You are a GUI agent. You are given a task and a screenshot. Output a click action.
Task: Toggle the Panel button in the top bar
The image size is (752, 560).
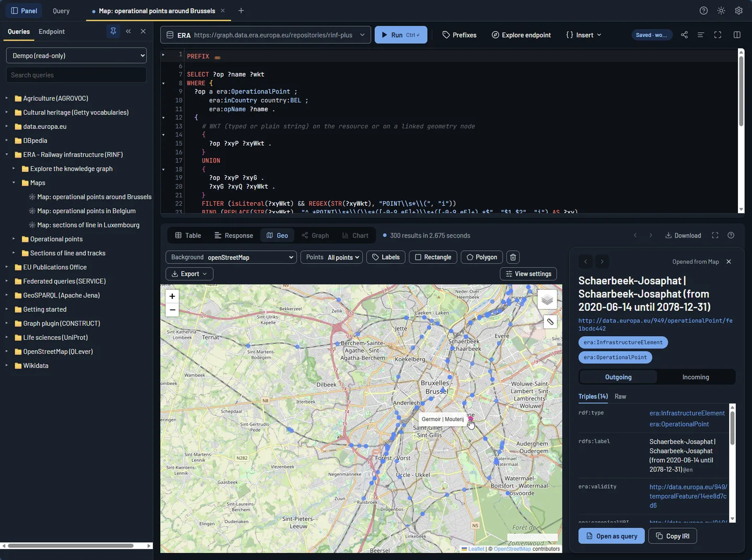coord(24,11)
